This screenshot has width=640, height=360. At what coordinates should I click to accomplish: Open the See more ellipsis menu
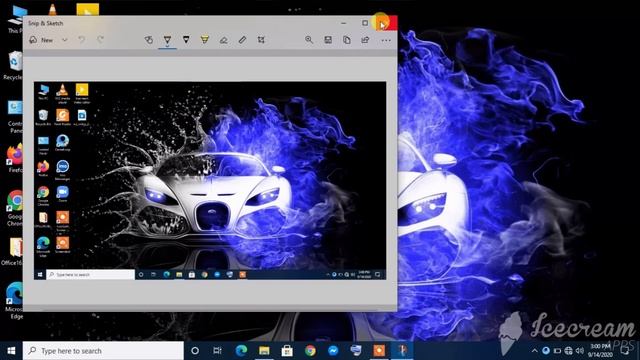pyautogui.click(x=386, y=40)
